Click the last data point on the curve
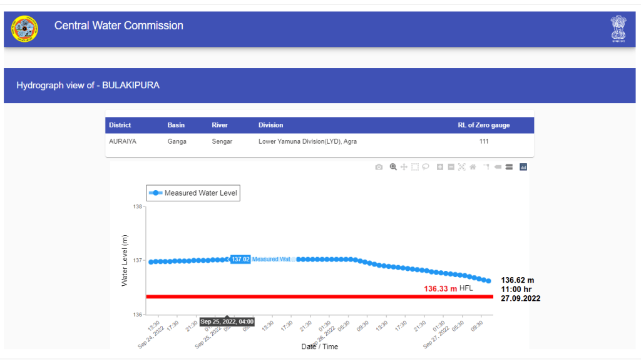This screenshot has height=364, width=641. [x=489, y=281]
